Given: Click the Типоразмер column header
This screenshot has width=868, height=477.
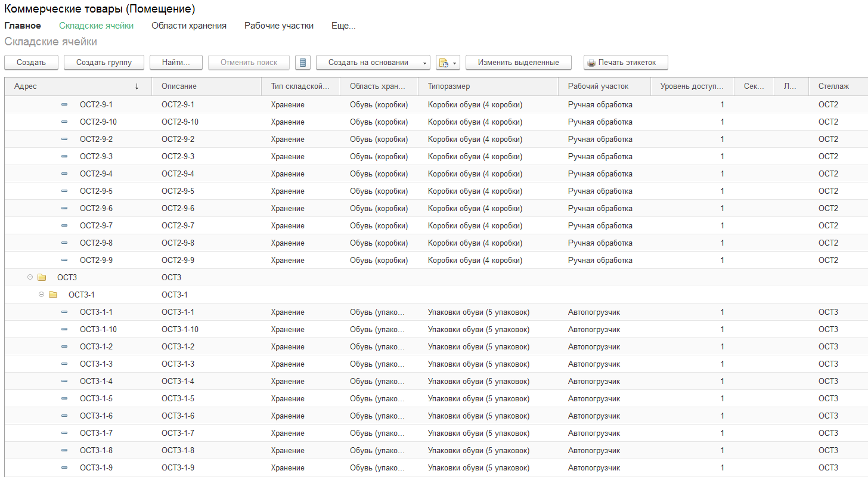Looking at the screenshot, I should pyautogui.click(x=488, y=86).
